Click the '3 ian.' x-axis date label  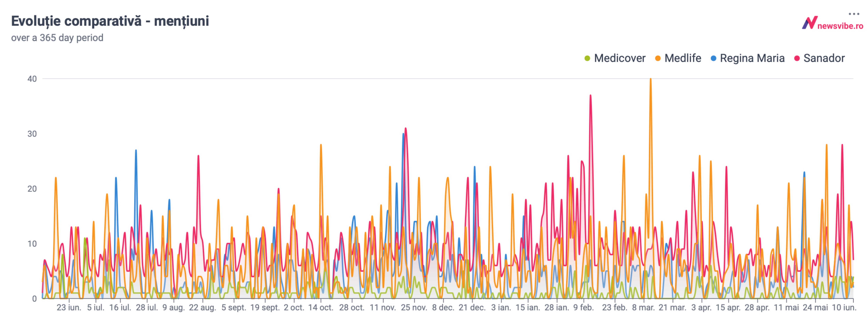pos(501,308)
